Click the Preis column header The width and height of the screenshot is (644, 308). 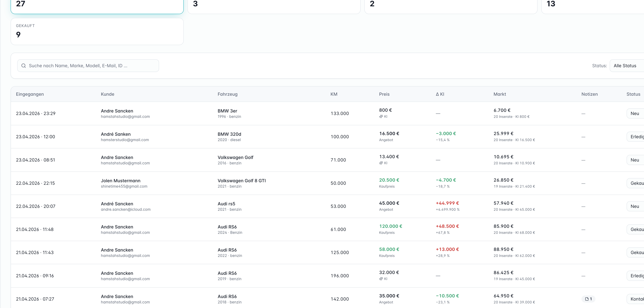384,94
